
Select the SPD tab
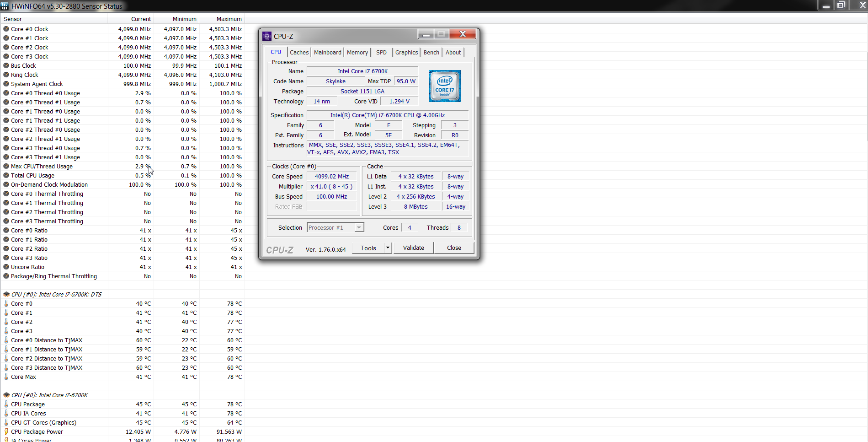pos(381,53)
